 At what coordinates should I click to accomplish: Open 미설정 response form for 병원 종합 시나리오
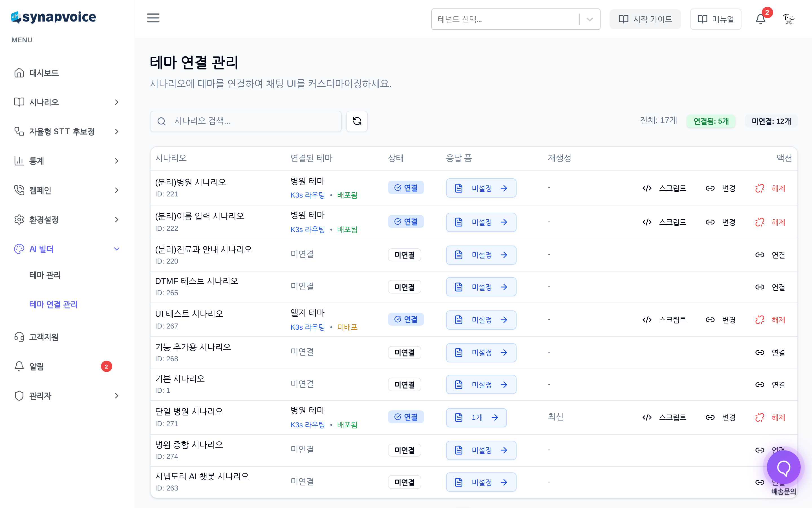481,450
